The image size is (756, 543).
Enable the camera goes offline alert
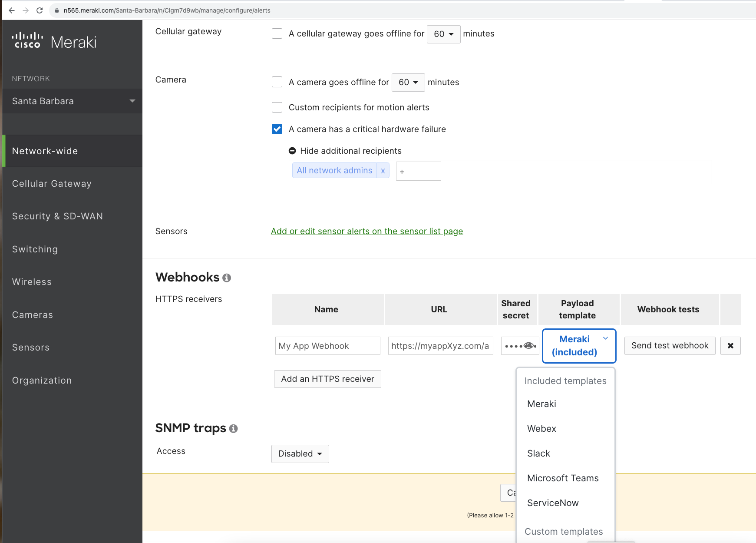click(x=277, y=82)
